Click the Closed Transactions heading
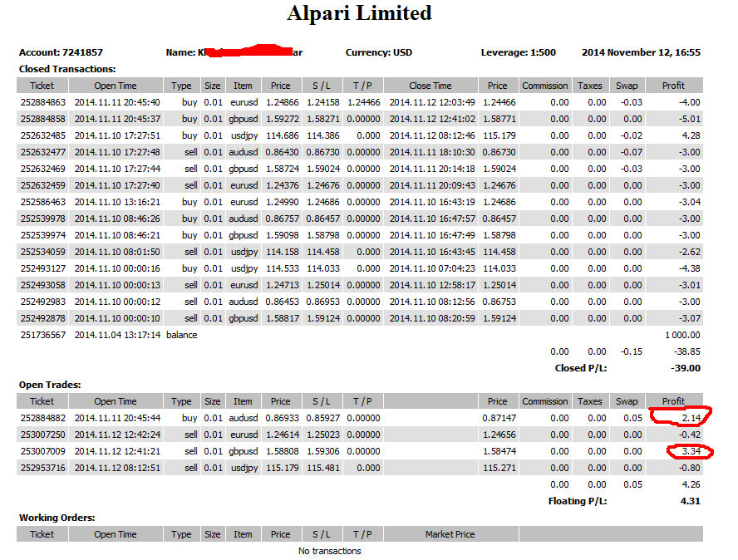The width and height of the screenshot is (738, 560). (x=67, y=69)
